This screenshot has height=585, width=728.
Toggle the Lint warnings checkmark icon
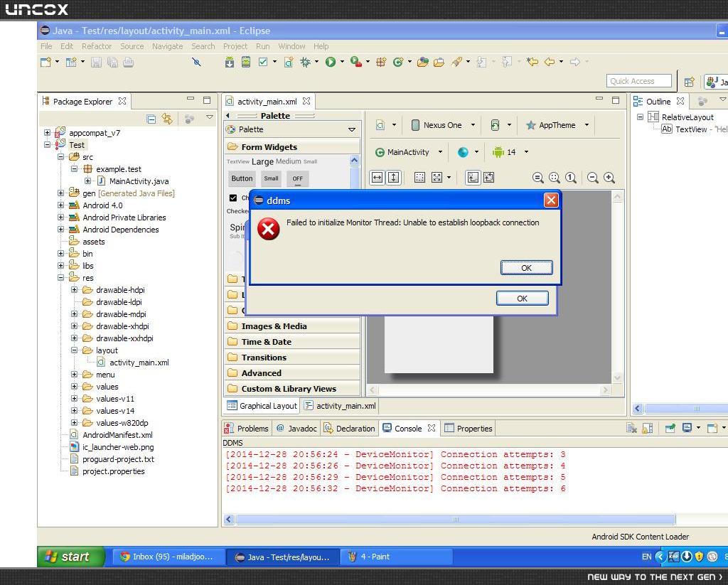coord(263,62)
